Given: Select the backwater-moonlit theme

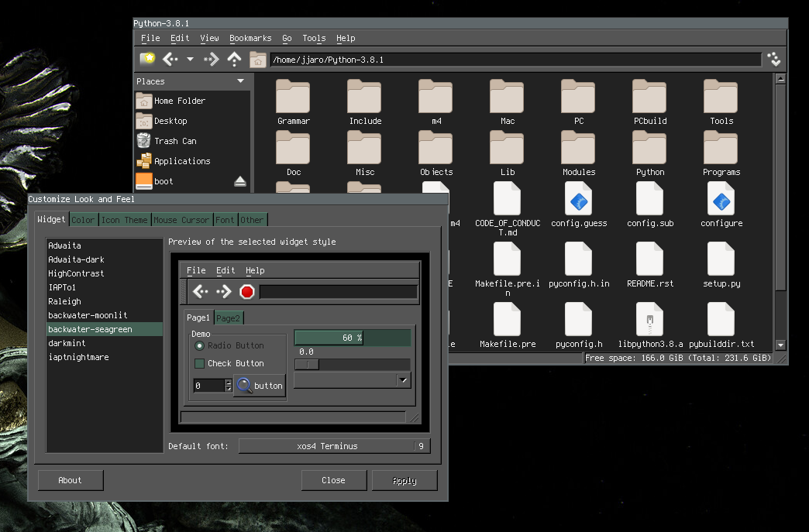Looking at the screenshot, I should pyautogui.click(x=105, y=315).
